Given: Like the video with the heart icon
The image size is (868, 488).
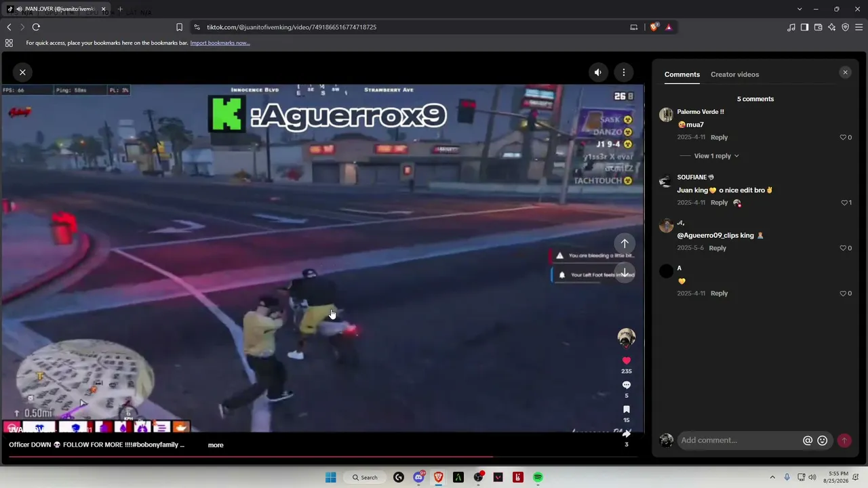Looking at the screenshot, I should (627, 361).
